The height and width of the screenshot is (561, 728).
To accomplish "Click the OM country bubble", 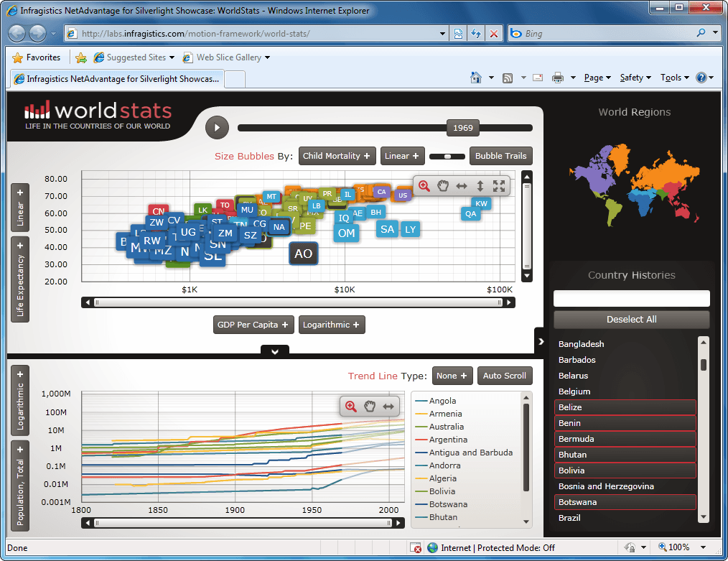I will tap(346, 233).
